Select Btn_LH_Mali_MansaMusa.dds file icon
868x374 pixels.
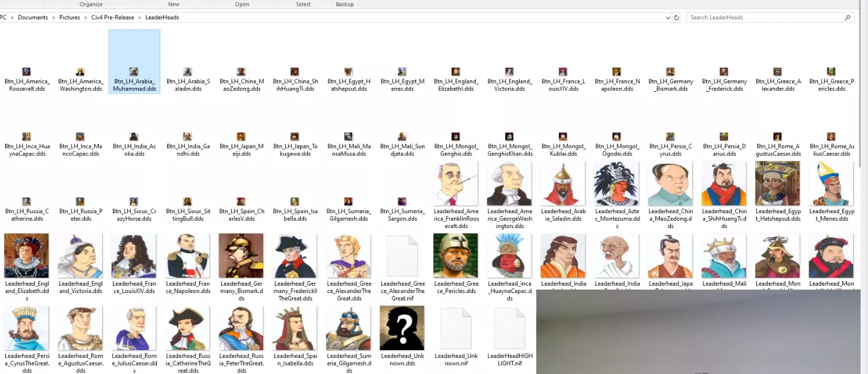(348, 137)
